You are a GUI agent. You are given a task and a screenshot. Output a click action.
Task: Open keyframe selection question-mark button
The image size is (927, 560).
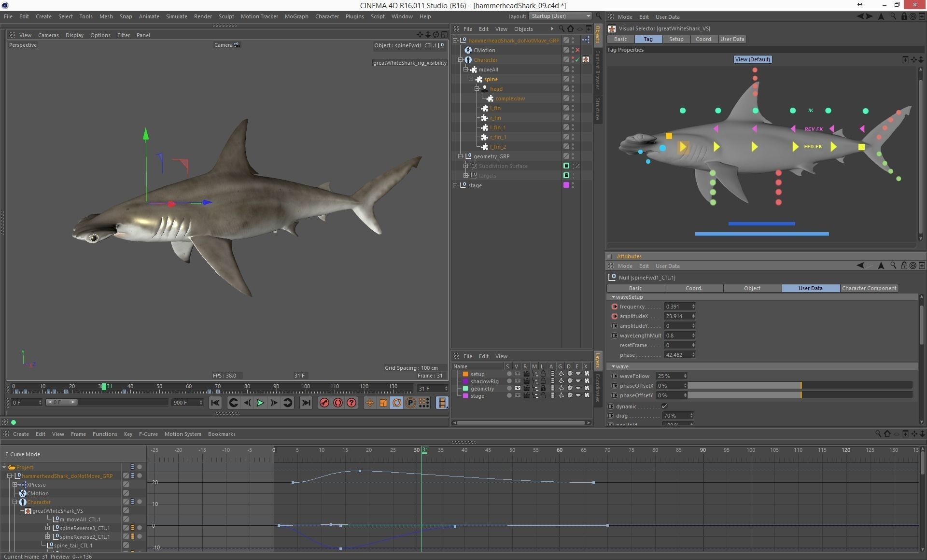click(351, 403)
